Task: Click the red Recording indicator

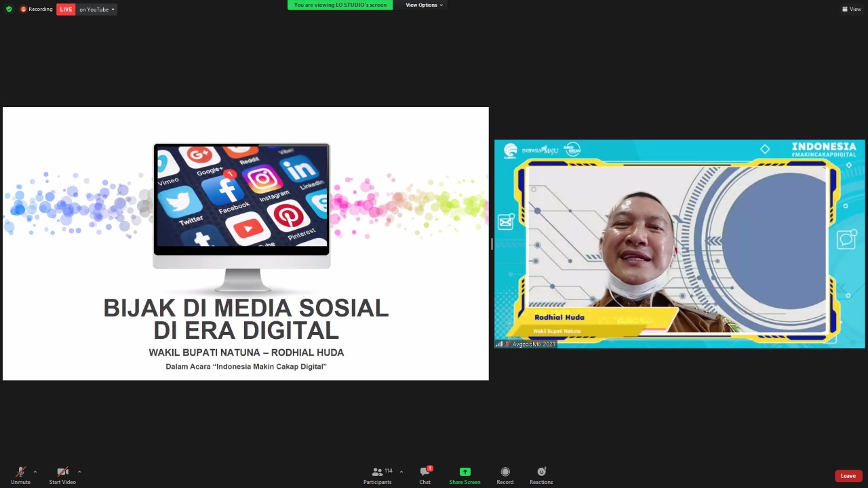Action: click(x=37, y=9)
